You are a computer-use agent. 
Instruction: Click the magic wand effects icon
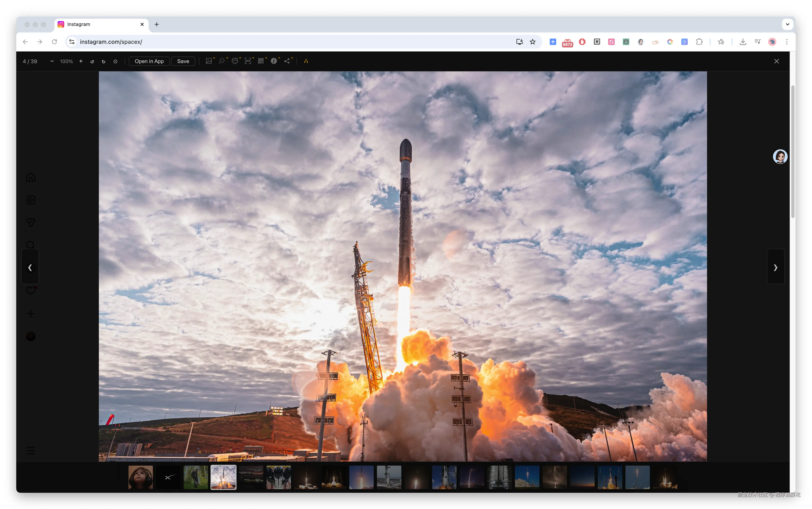pos(222,61)
